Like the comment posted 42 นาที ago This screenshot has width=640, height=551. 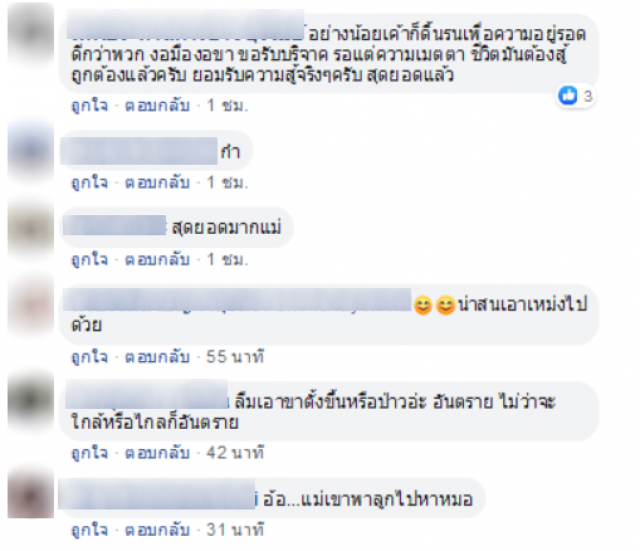coord(90,453)
